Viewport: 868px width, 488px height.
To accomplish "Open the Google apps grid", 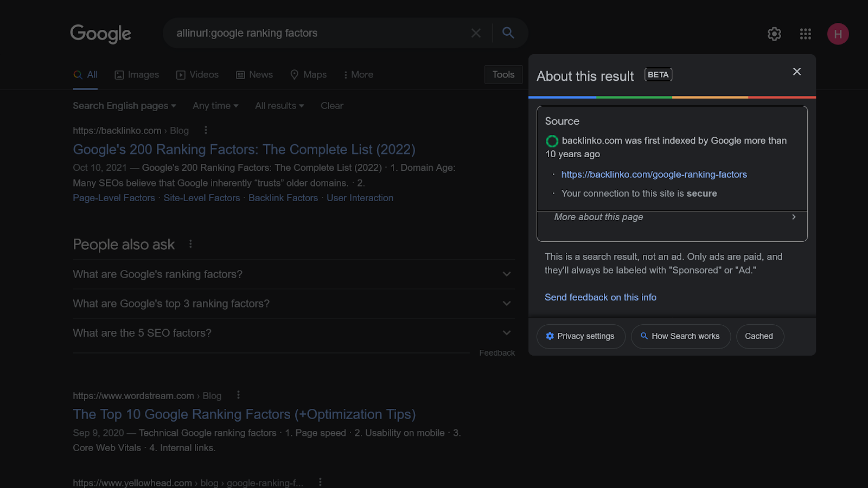I will [806, 34].
